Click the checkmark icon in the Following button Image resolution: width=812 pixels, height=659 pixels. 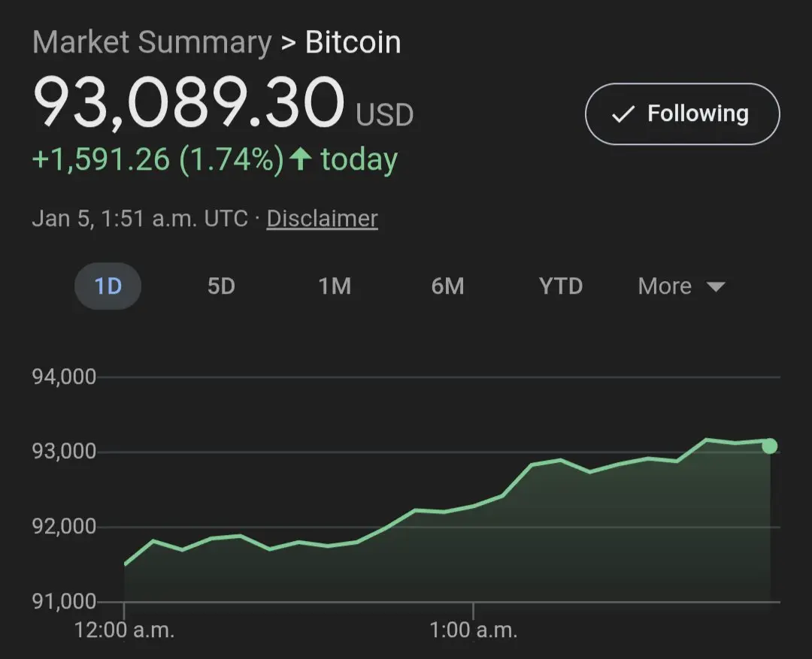pos(623,115)
